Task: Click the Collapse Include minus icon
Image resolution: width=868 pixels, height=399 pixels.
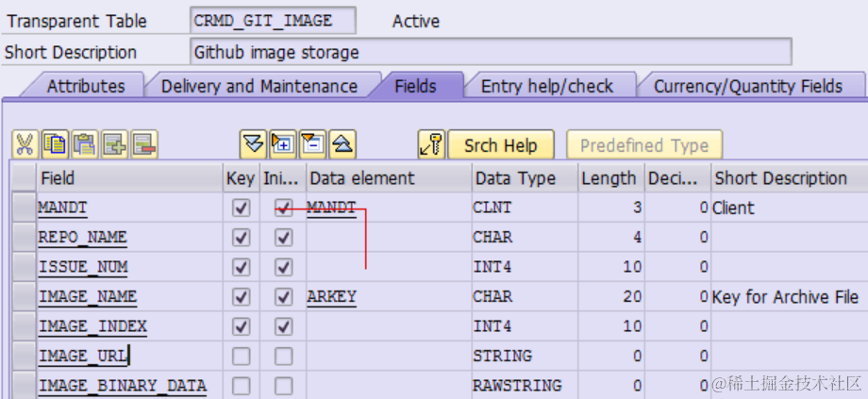Action: 313,145
